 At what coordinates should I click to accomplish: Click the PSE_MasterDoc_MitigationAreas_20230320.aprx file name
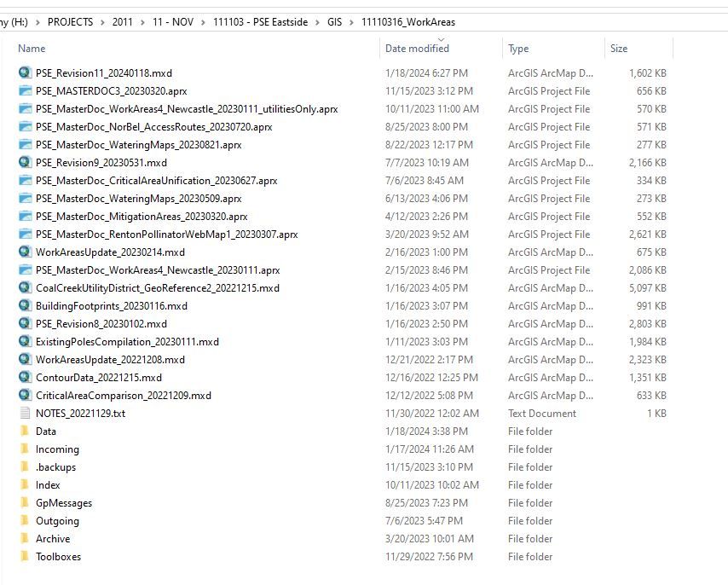142,217
